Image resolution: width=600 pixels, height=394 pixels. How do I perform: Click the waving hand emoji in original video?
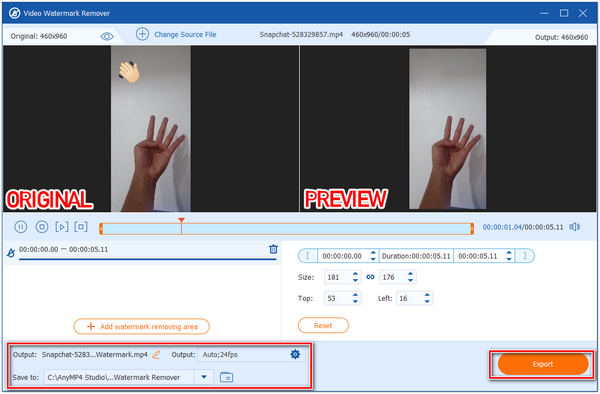pyautogui.click(x=129, y=72)
